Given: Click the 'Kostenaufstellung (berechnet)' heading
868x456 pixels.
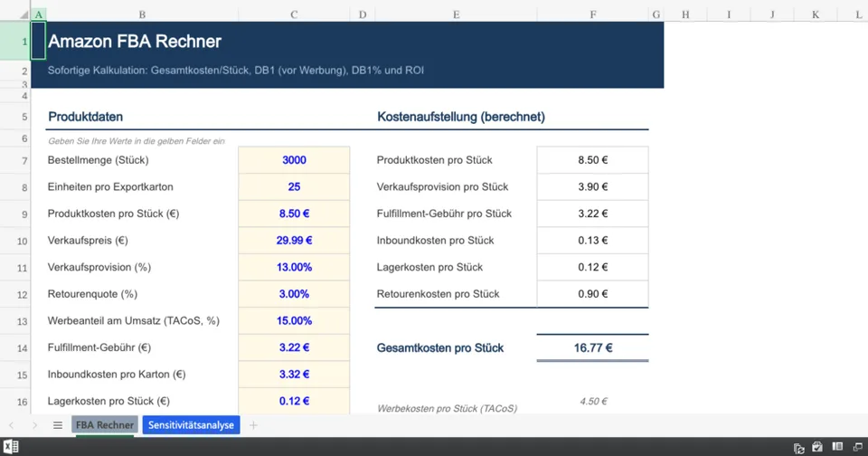Looking at the screenshot, I should click(x=460, y=117).
